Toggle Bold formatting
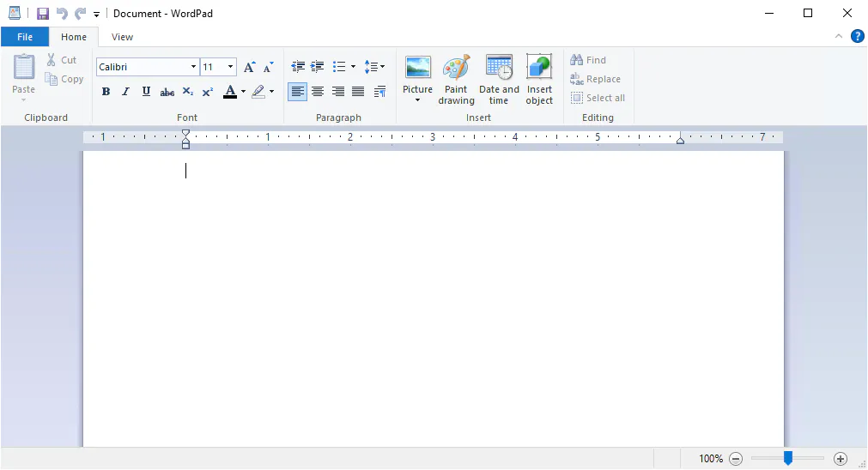The image size is (868, 470). (106, 92)
